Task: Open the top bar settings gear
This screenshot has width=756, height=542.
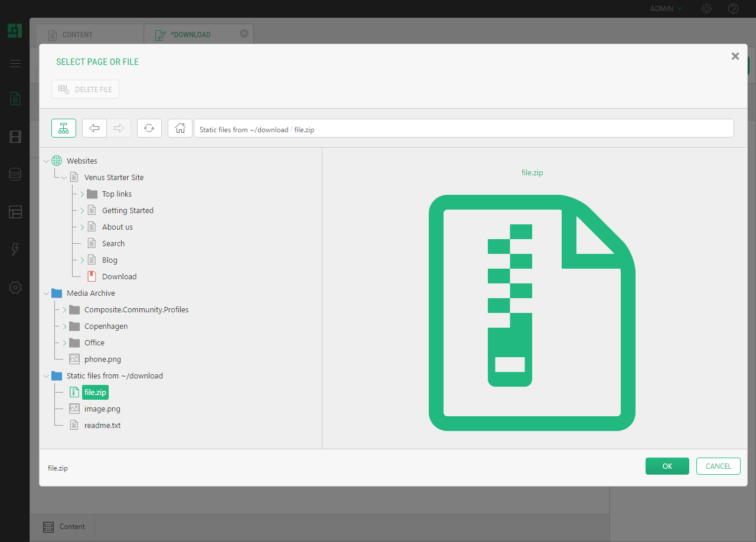Action: (706, 9)
